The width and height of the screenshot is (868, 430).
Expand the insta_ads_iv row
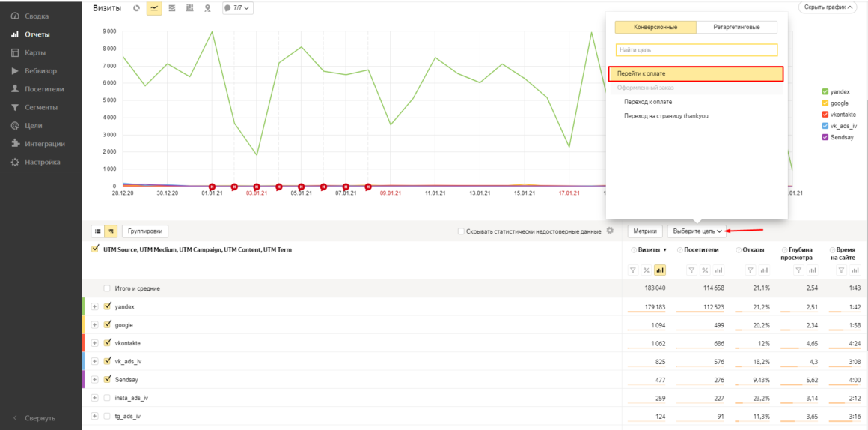pyautogui.click(x=95, y=398)
